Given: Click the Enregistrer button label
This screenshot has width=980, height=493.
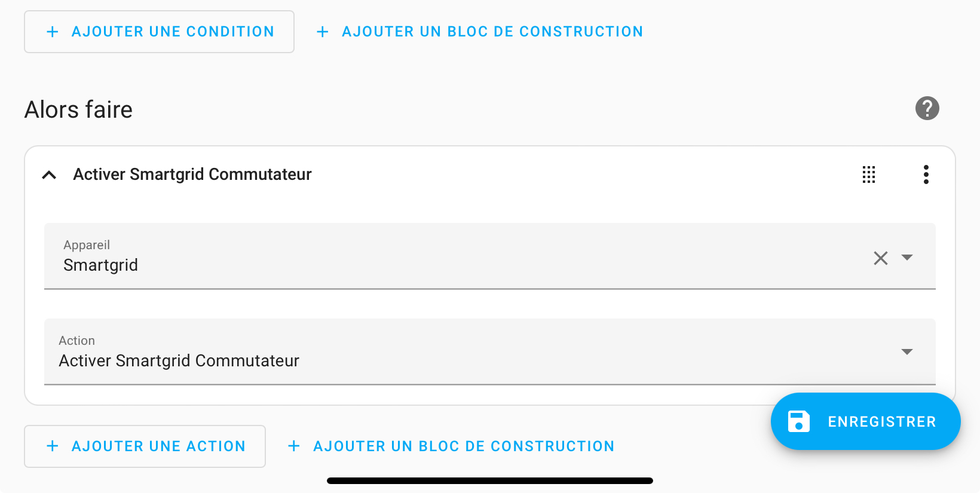Looking at the screenshot, I should (x=882, y=421).
